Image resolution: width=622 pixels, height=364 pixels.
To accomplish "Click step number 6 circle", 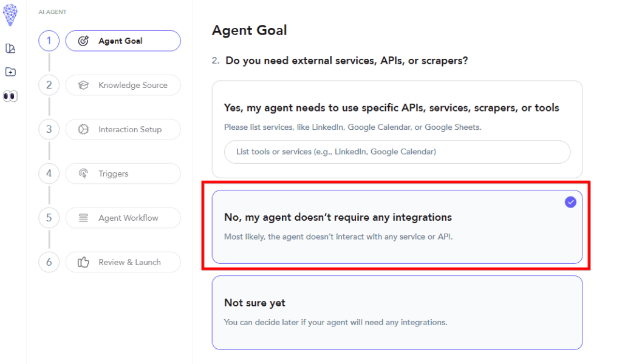I will click(x=49, y=263).
